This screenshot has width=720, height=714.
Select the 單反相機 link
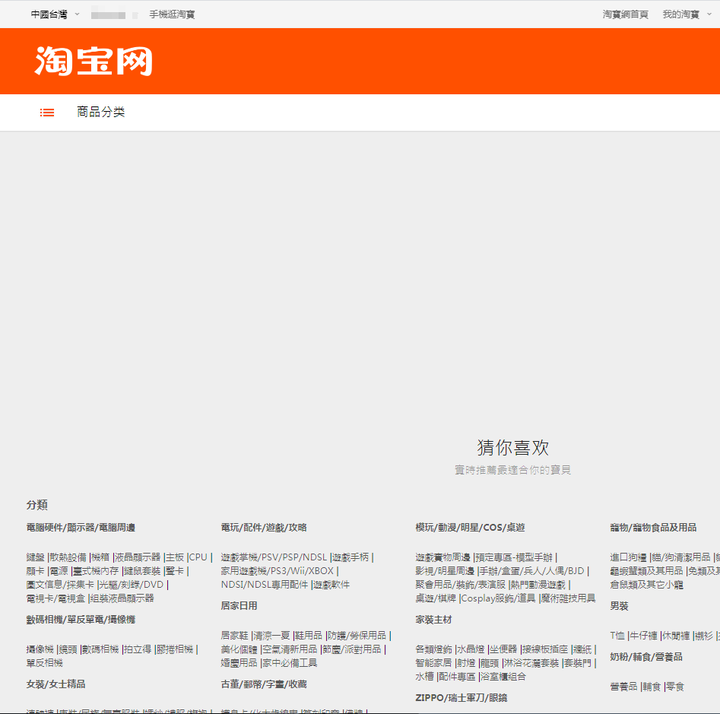[45, 663]
